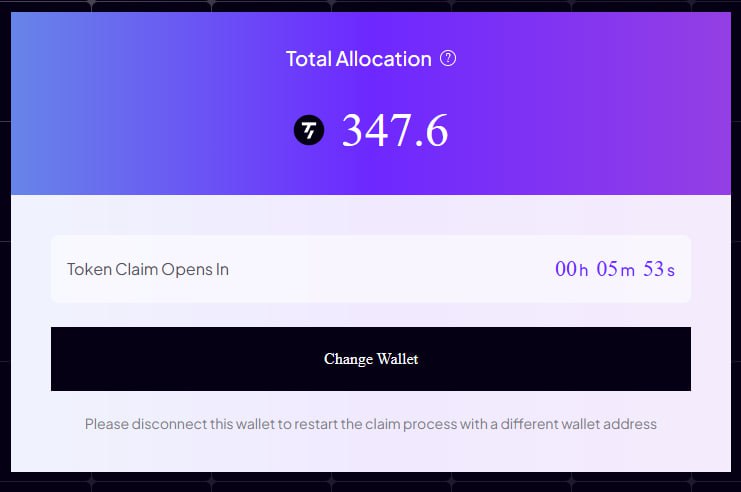Click the 's' unit label in the countdown

(671, 271)
